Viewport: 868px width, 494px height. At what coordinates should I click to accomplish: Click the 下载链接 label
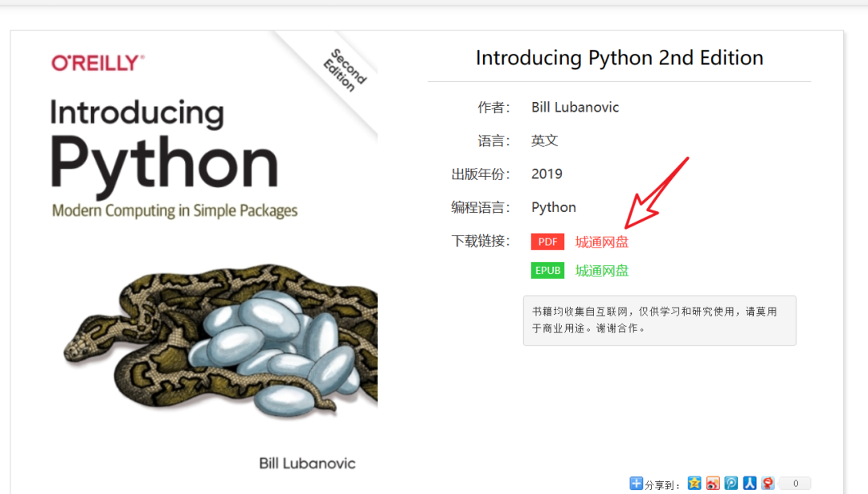pos(481,241)
